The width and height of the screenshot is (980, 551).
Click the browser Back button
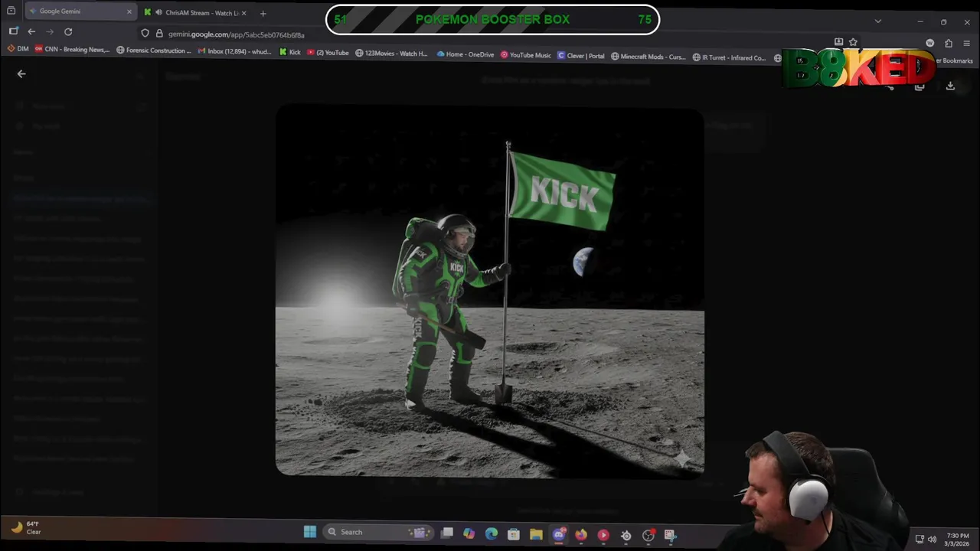click(31, 31)
